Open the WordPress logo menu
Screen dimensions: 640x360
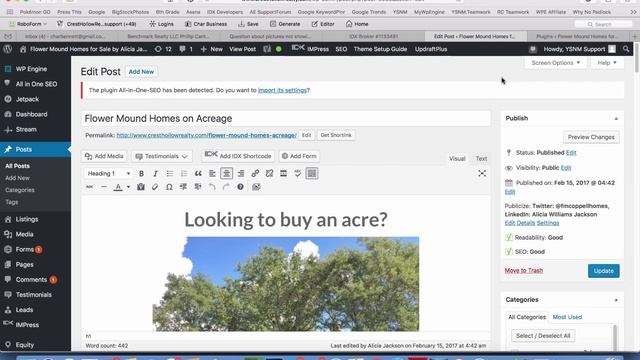coord(7,49)
